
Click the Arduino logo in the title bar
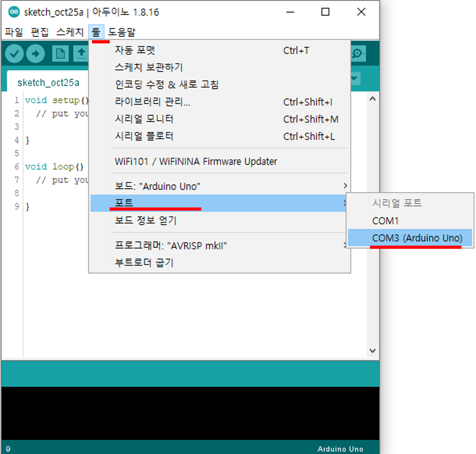click(14, 12)
